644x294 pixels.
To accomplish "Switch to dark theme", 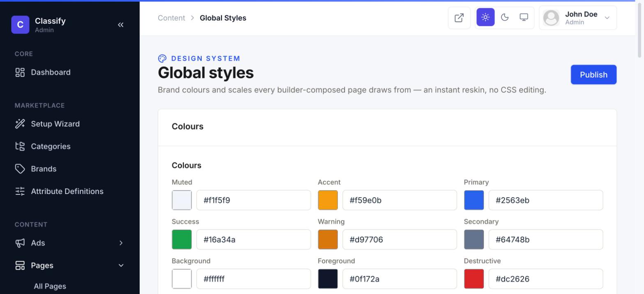I will [505, 17].
